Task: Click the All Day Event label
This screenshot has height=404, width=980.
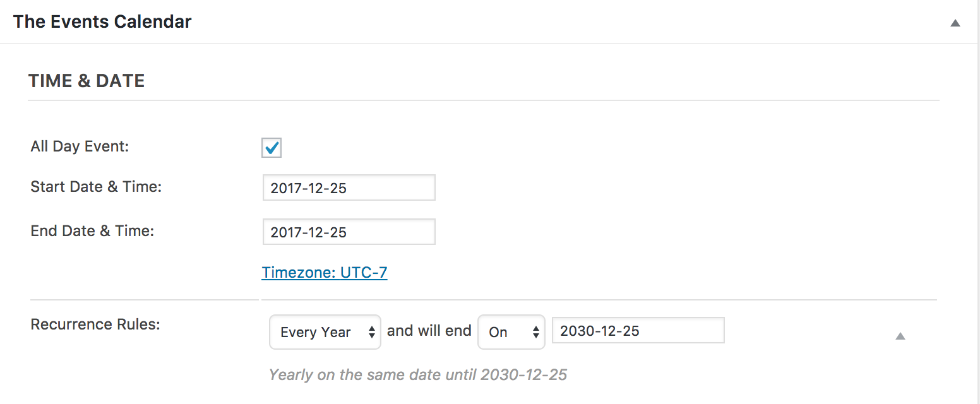Action: [x=80, y=146]
